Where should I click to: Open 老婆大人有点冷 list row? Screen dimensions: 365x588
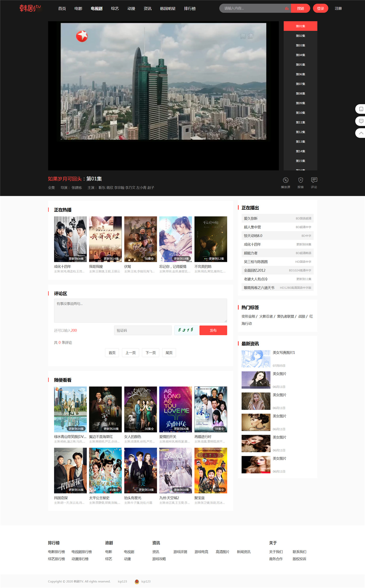[277, 279]
